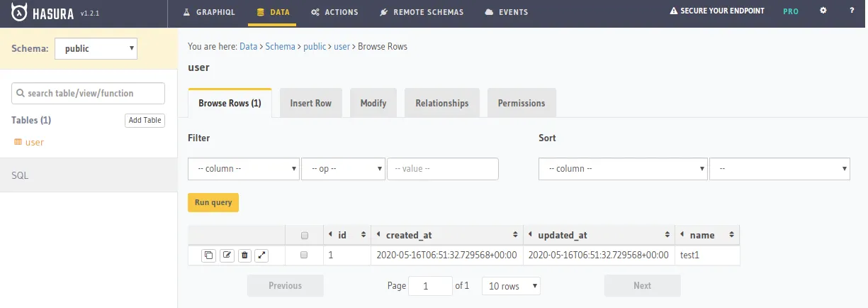Click the delete row trash icon
Viewport: 868px width, 308px height.
tap(244, 255)
